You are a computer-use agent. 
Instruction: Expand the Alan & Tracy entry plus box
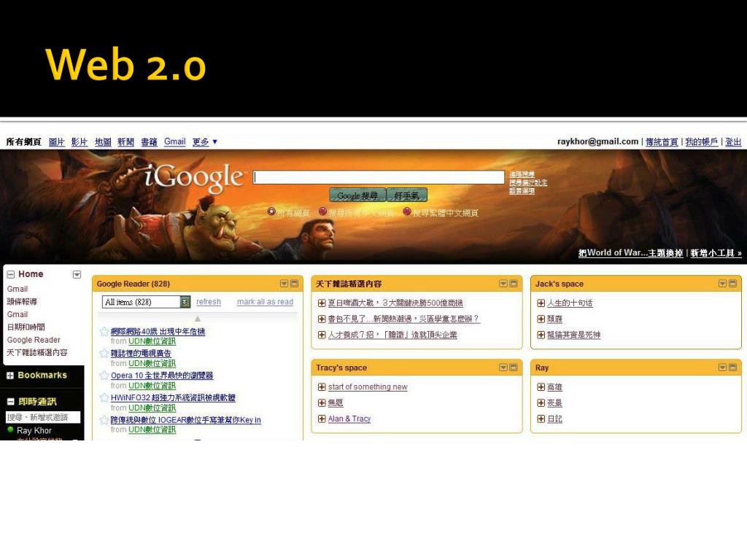click(x=322, y=419)
